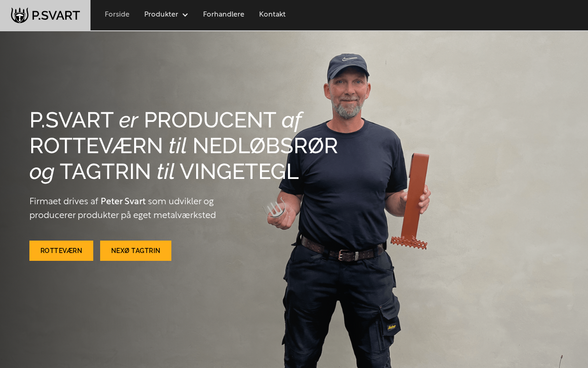The image size is (588, 368).
Task: Click the yellow ROTTEVÆRN button
Action: click(x=61, y=251)
